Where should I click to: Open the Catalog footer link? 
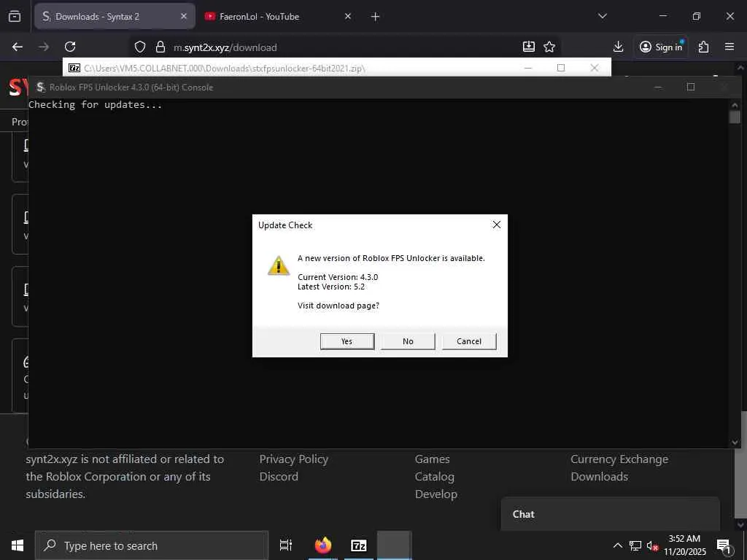tap(435, 477)
